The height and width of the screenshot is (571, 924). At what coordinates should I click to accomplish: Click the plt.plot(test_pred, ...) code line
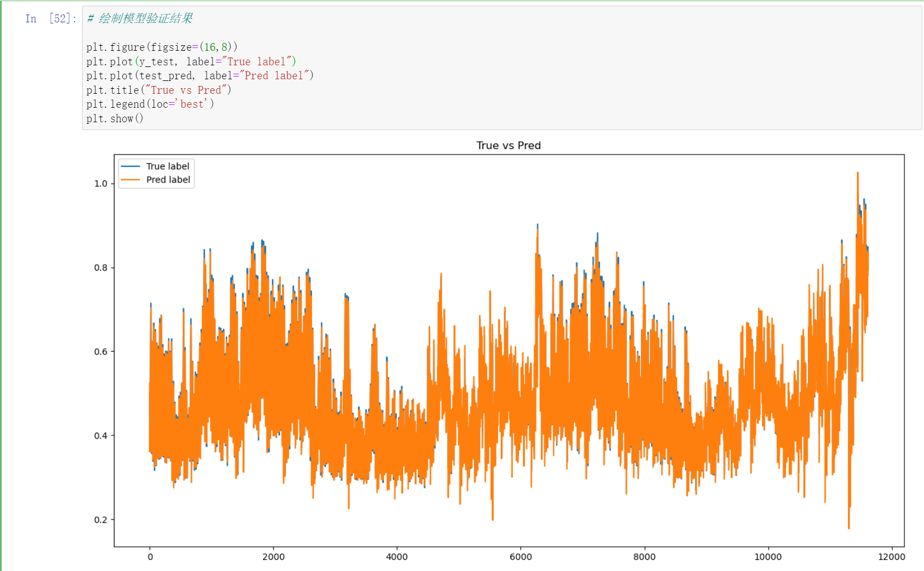(x=200, y=75)
